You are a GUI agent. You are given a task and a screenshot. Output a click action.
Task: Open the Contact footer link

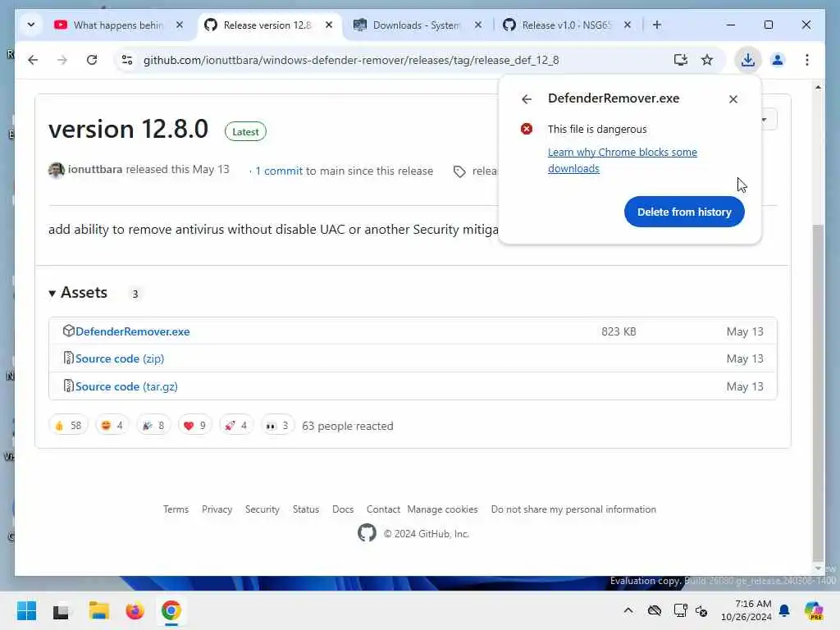point(383,509)
